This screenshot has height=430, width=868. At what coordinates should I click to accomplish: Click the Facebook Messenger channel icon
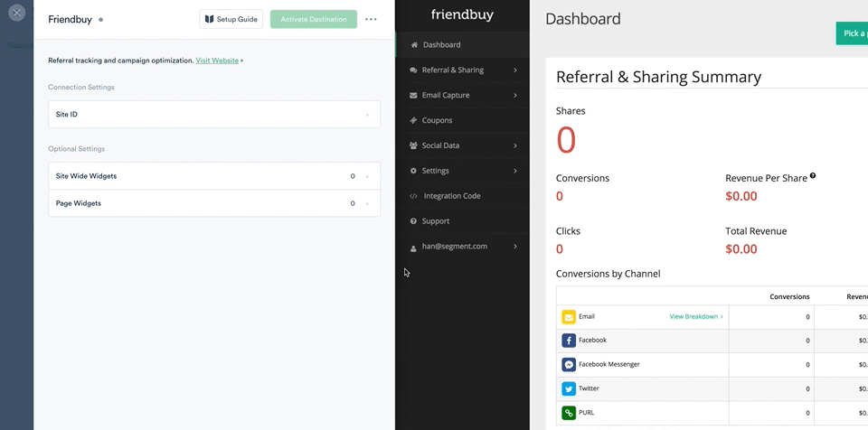point(569,365)
